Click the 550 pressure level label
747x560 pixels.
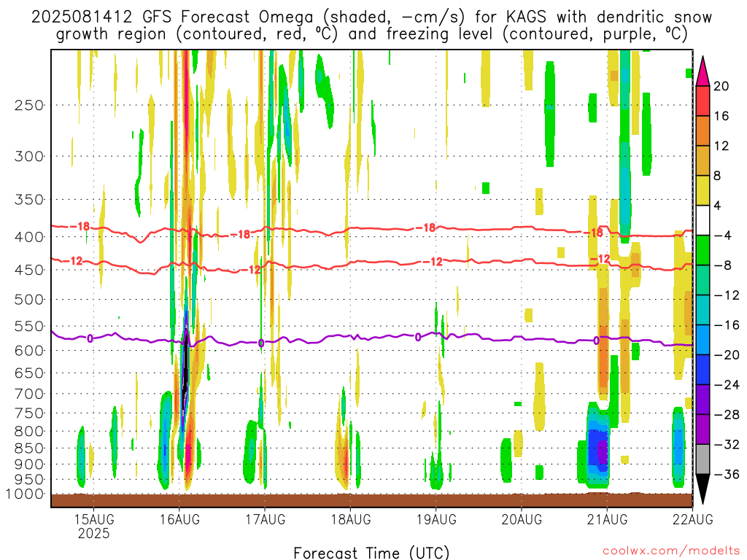point(28,326)
